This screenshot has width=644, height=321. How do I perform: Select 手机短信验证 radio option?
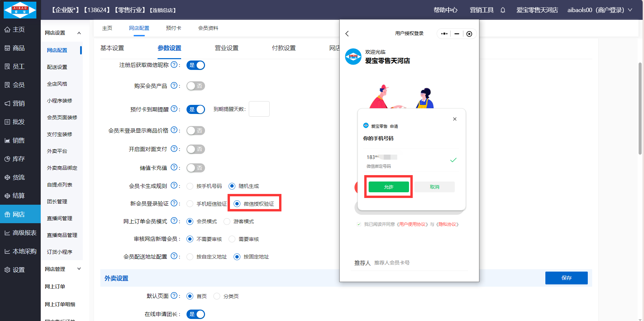pos(190,204)
